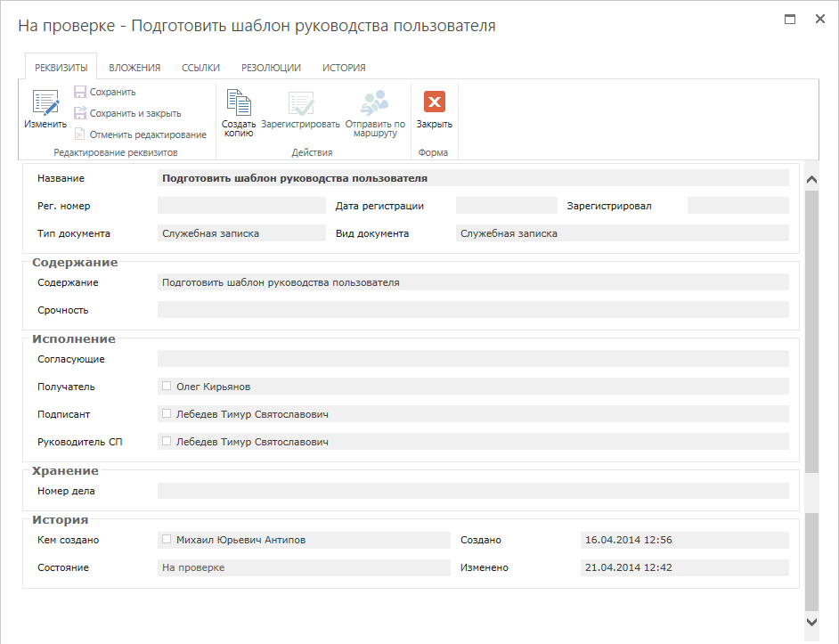
Task: Open the Резолюции tab
Action: [271, 68]
